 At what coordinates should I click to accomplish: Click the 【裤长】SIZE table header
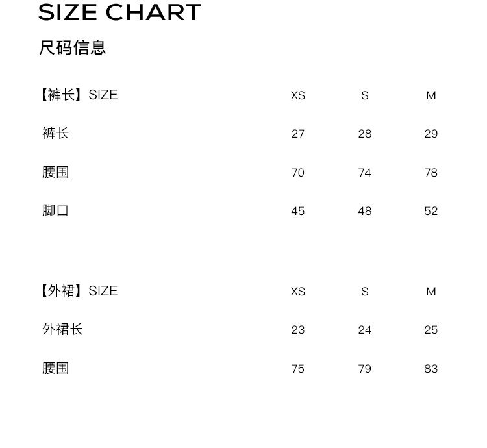78,95
